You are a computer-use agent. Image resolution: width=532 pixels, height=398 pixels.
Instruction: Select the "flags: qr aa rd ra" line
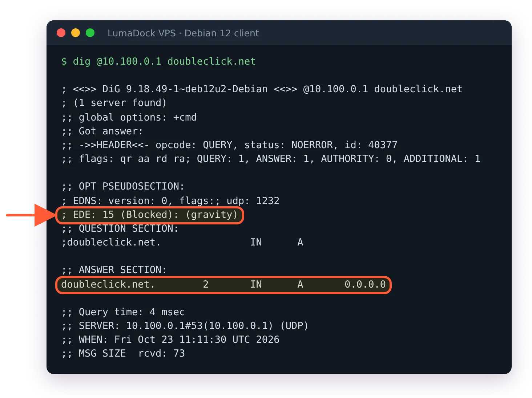(x=271, y=159)
